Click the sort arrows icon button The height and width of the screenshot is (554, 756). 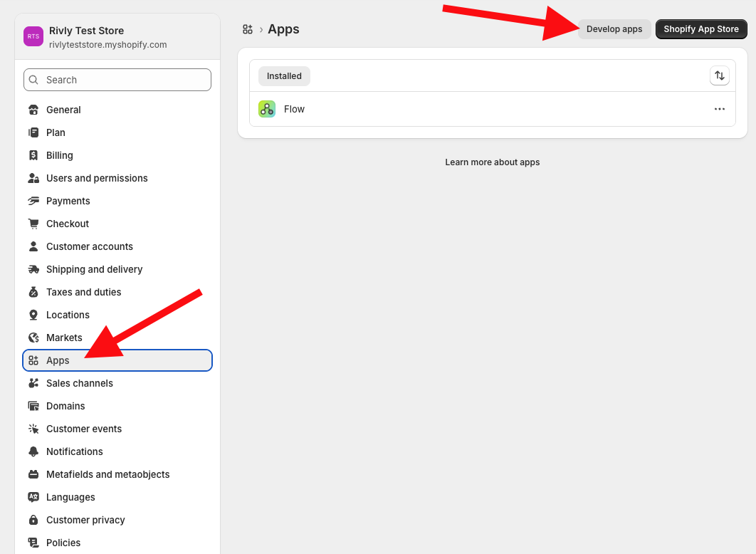[719, 75]
